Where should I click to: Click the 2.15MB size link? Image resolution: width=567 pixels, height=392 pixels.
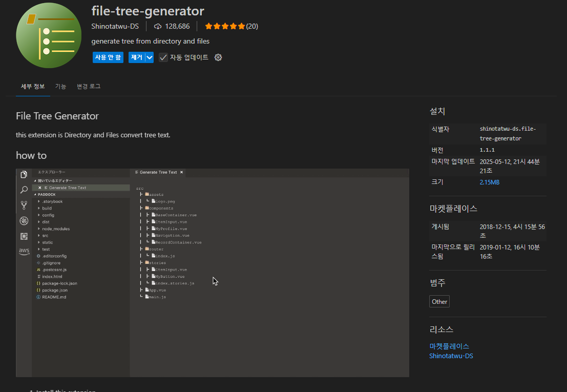[489, 182]
